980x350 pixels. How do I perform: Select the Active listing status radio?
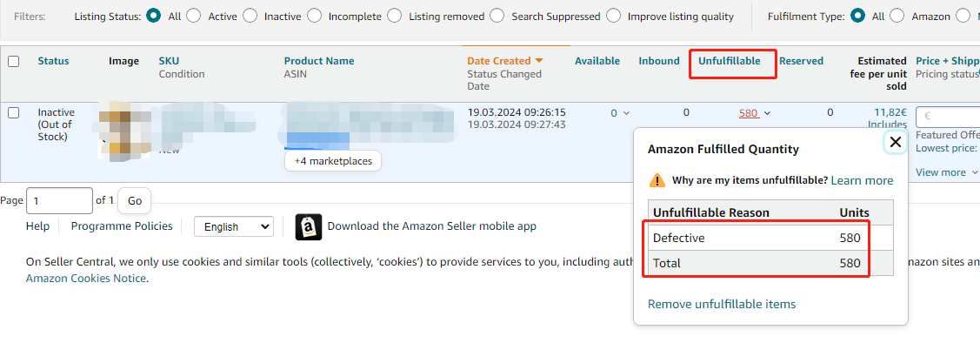pos(194,17)
